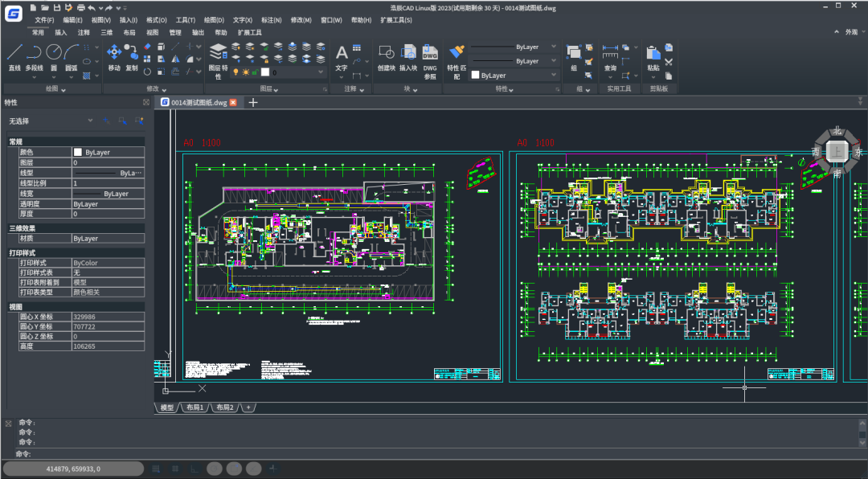
Task: Click the 上 face of the view cube
Action: coord(837,150)
